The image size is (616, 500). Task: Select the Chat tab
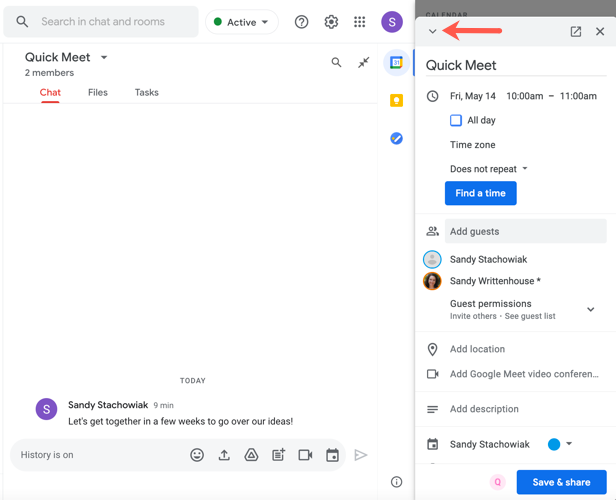tap(50, 93)
